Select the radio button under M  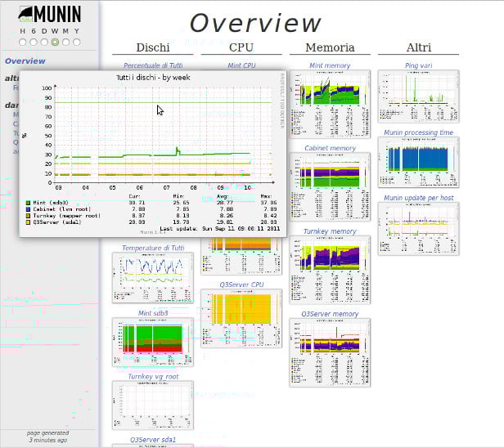(66, 42)
